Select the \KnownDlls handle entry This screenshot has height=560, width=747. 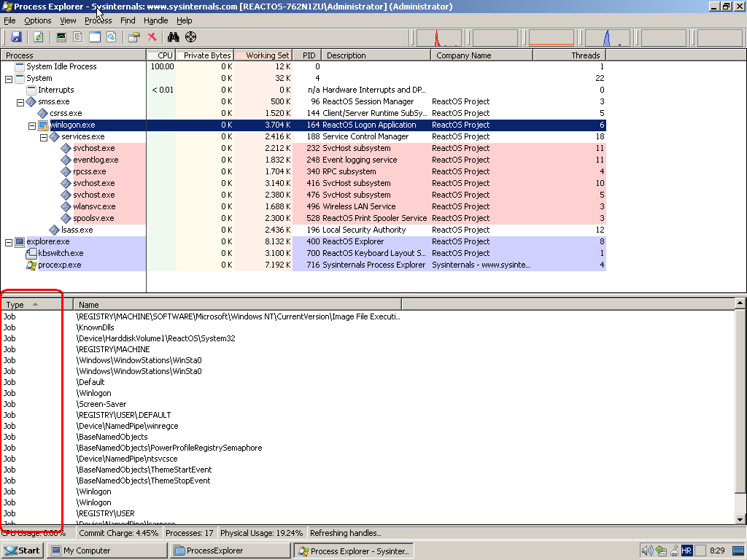(x=368, y=327)
